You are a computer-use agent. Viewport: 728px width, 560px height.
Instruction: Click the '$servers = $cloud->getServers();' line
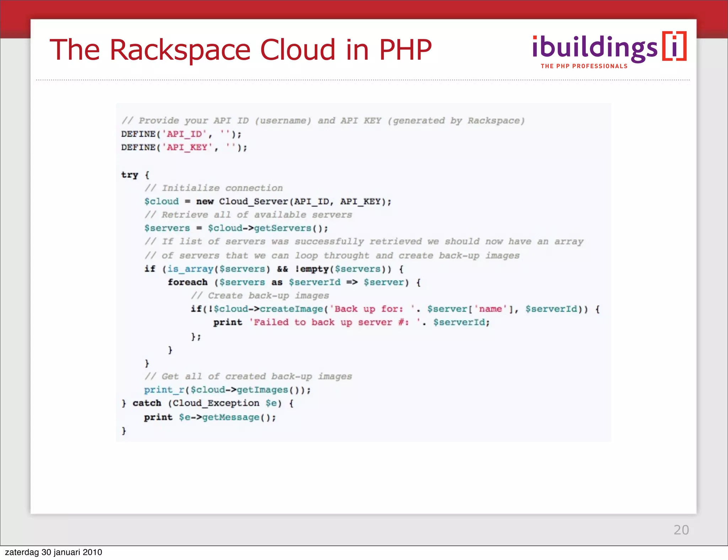click(x=236, y=228)
